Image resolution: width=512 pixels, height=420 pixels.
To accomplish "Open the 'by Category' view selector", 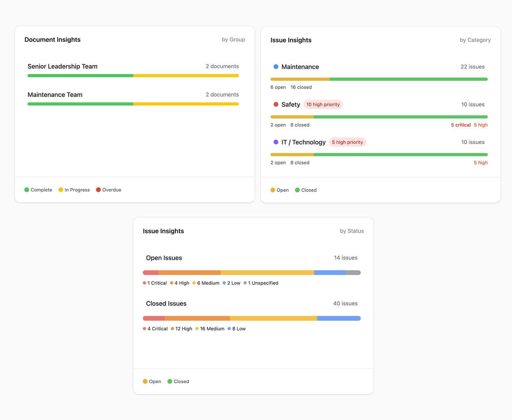I will pyautogui.click(x=475, y=40).
